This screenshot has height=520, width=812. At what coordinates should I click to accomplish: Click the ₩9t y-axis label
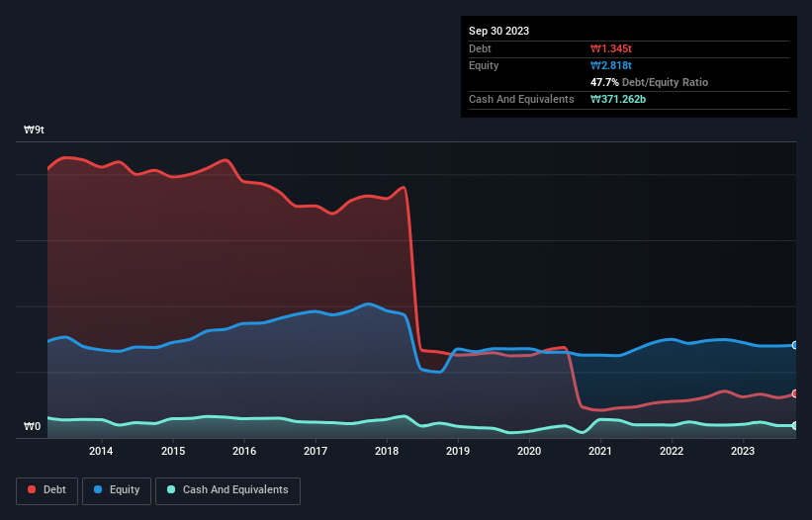[35, 130]
